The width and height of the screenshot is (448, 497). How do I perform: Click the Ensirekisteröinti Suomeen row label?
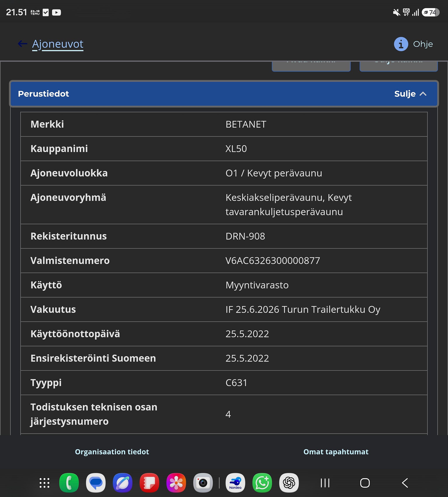(93, 358)
